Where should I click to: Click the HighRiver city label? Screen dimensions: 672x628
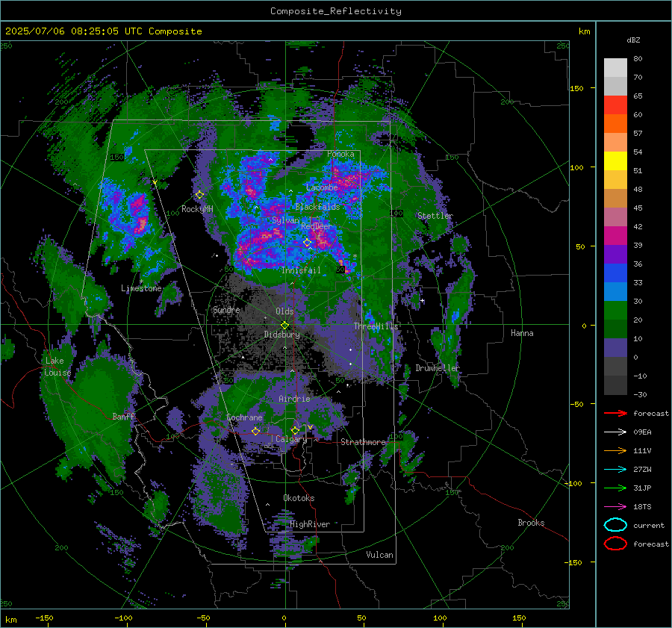[x=310, y=524]
